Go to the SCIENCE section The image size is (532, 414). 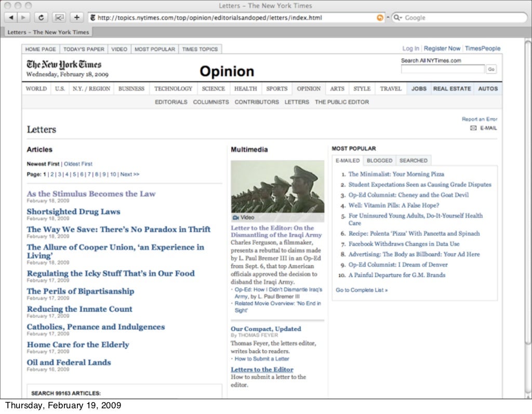pyautogui.click(x=214, y=89)
